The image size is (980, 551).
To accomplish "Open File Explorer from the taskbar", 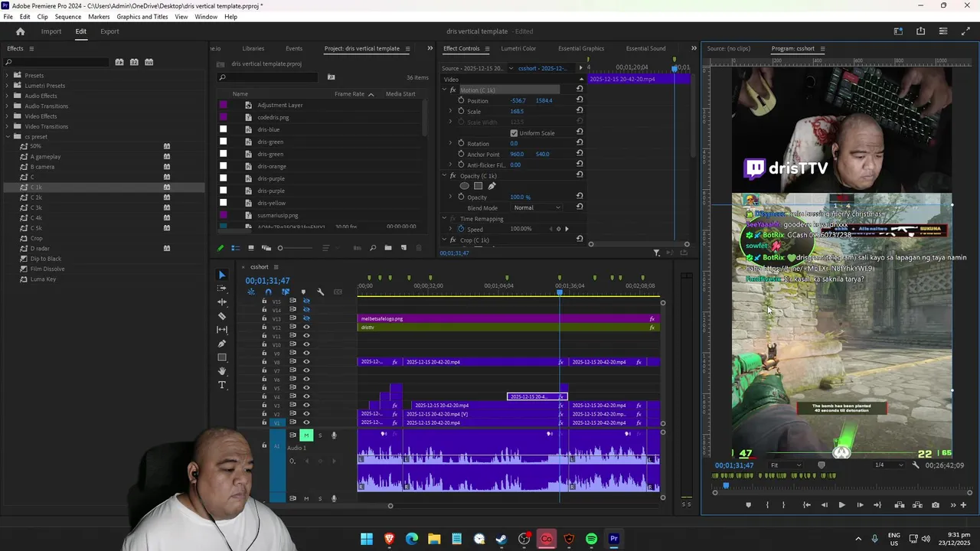I will 434,539.
